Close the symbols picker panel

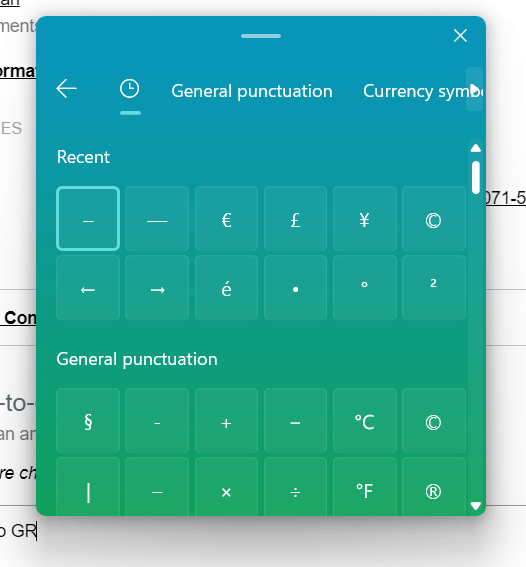pyautogui.click(x=460, y=36)
